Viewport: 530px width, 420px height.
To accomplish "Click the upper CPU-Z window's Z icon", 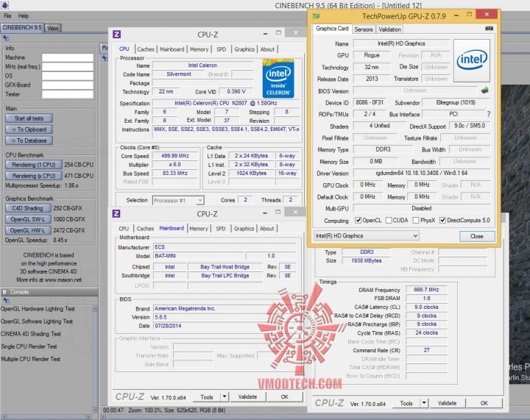I will 116,34.
